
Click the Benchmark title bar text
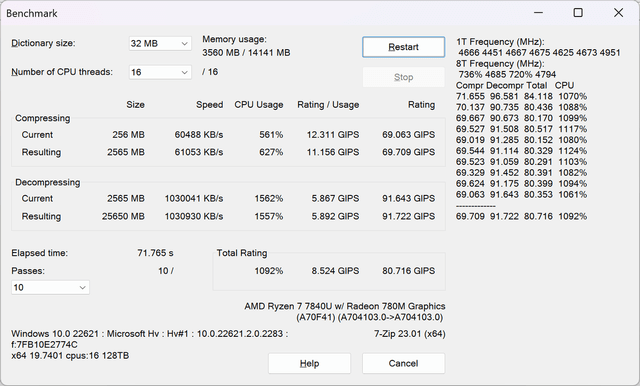tap(32, 13)
